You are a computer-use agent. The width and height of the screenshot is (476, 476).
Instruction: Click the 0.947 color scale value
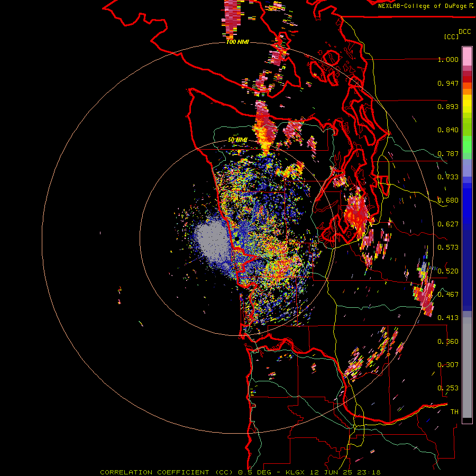448,83
